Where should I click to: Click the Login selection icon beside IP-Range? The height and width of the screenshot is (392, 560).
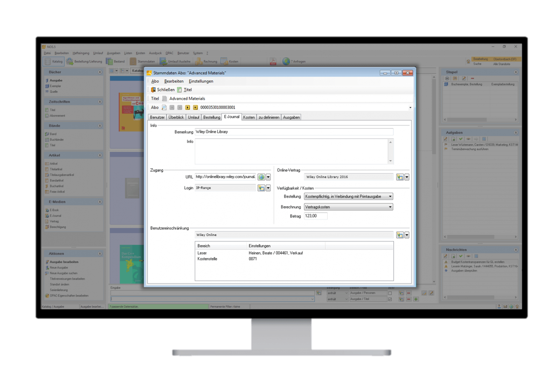pos(261,188)
